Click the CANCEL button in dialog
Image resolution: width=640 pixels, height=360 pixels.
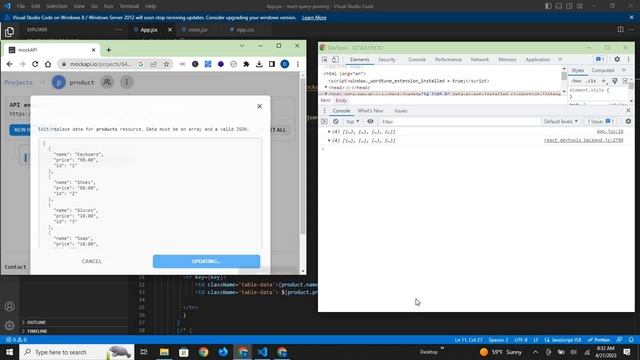(91, 261)
